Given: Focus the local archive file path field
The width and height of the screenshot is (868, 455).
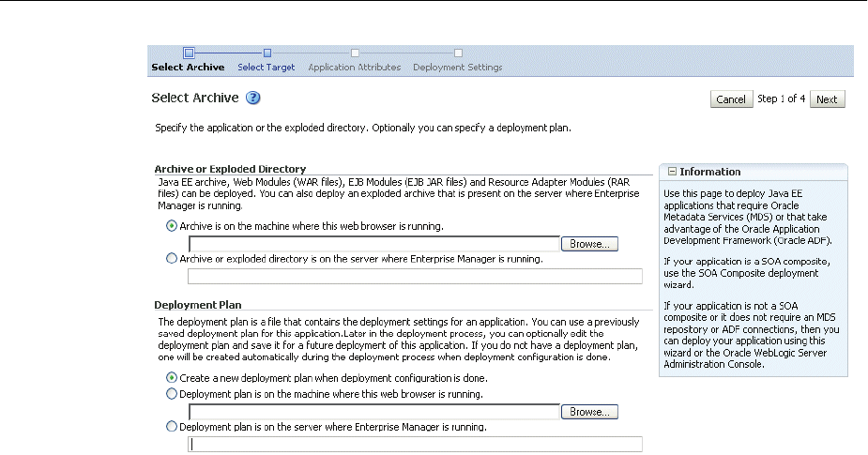Looking at the screenshot, I should [373, 243].
